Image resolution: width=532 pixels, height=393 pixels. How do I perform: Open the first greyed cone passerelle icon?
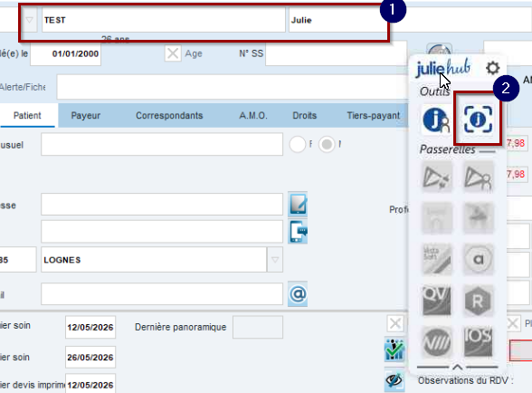point(437,177)
